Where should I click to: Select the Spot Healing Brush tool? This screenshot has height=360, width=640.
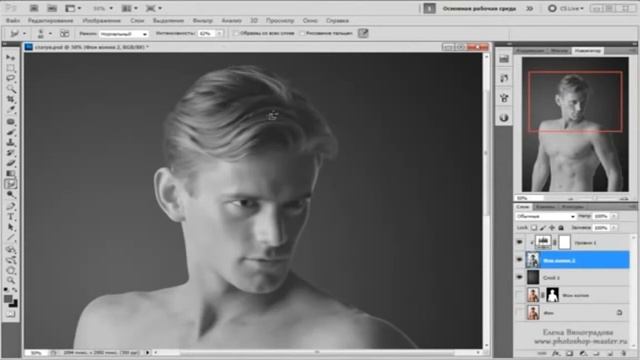(x=11, y=121)
